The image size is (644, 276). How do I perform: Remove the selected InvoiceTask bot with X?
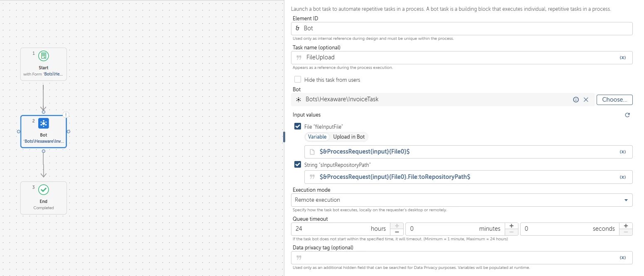tap(586, 100)
